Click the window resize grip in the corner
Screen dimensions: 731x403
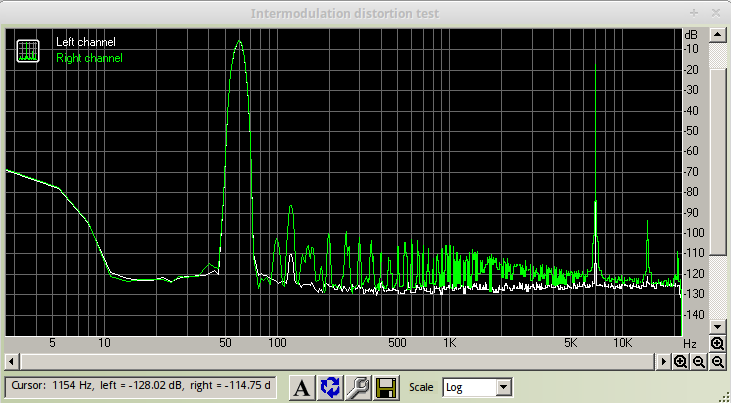(724, 396)
